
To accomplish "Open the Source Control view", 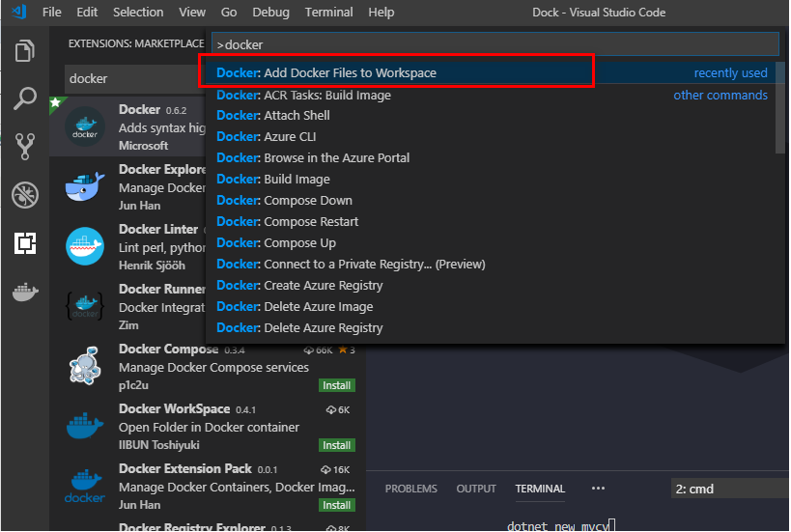I will point(25,147).
